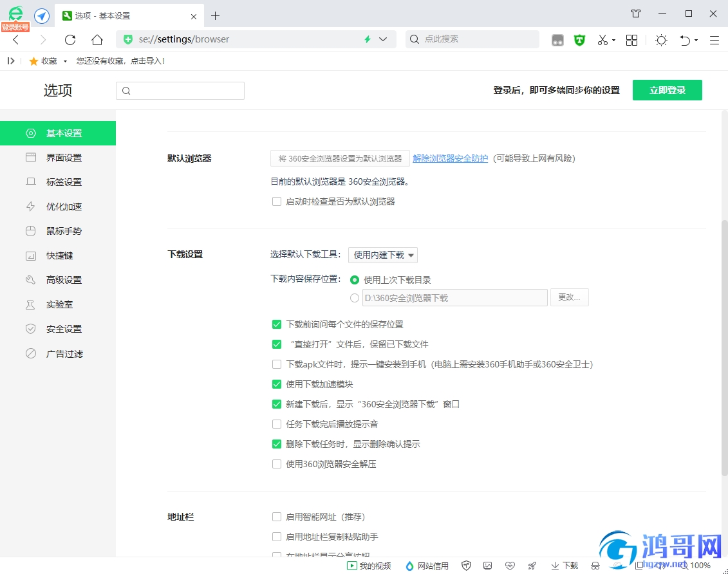Open the 使用内建下载 download tool dropdown
The width and height of the screenshot is (728, 574).
pyautogui.click(x=383, y=255)
